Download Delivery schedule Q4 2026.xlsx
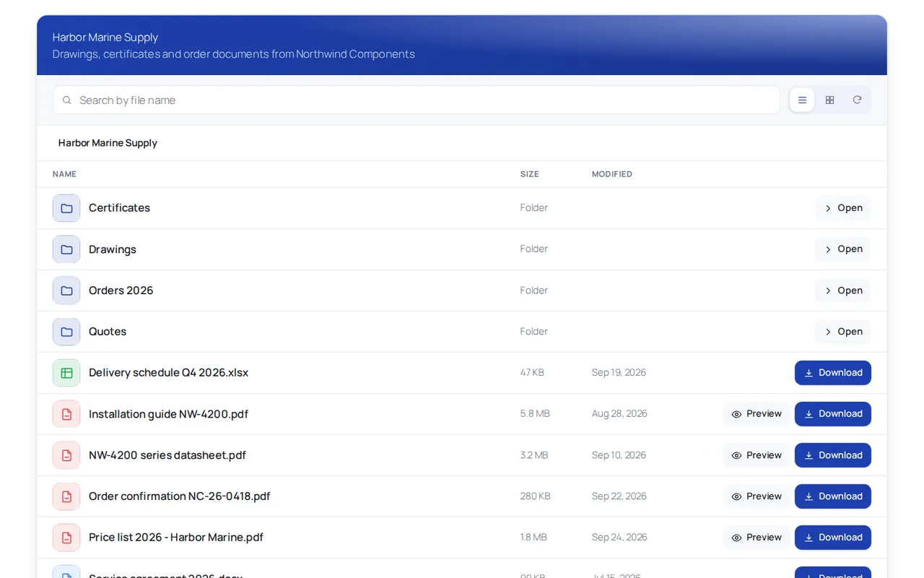 click(x=833, y=373)
